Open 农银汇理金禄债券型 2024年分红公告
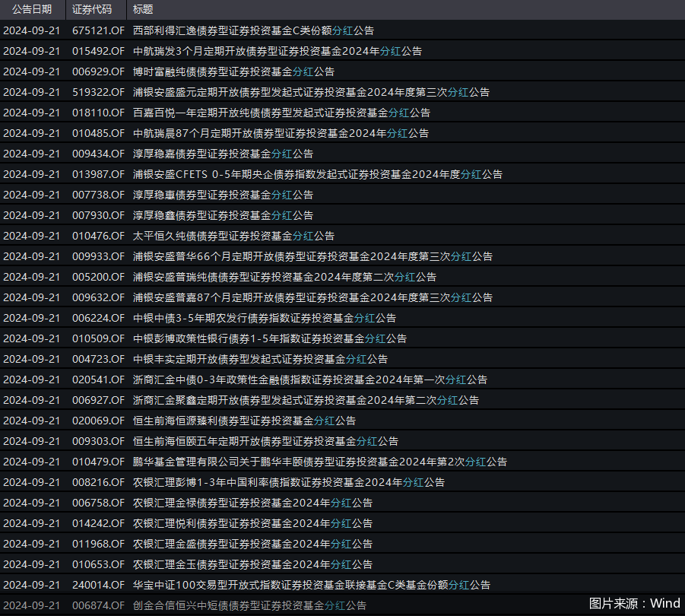The image size is (685, 616). tap(252, 503)
